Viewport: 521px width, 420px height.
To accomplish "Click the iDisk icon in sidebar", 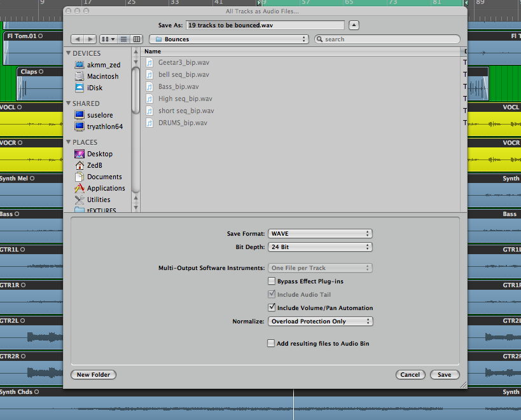I will (x=80, y=88).
